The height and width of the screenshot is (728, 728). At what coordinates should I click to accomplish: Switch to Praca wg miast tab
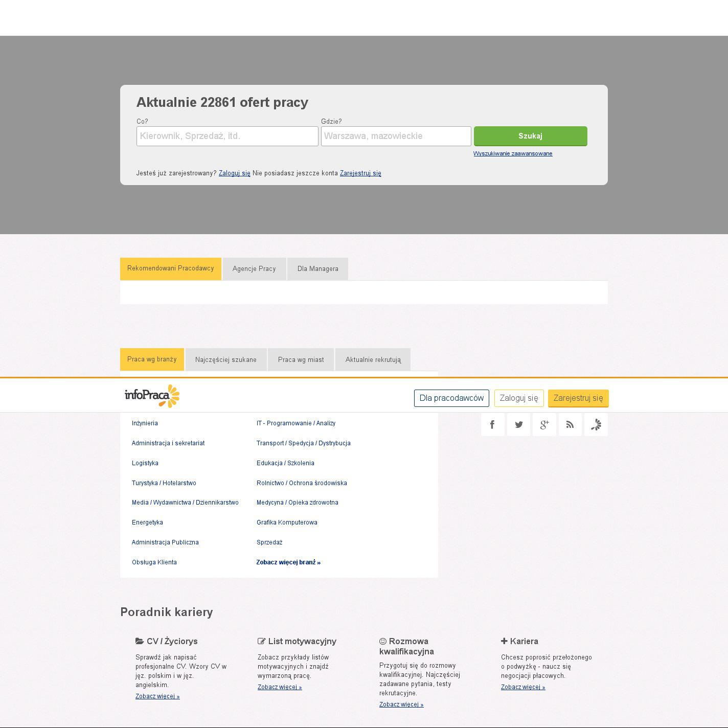[301, 360]
